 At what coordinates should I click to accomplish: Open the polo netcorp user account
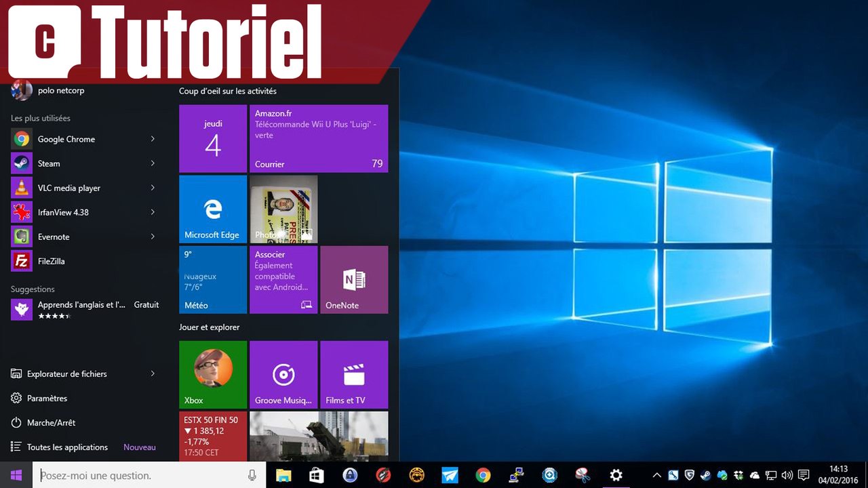[x=49, y=90]
